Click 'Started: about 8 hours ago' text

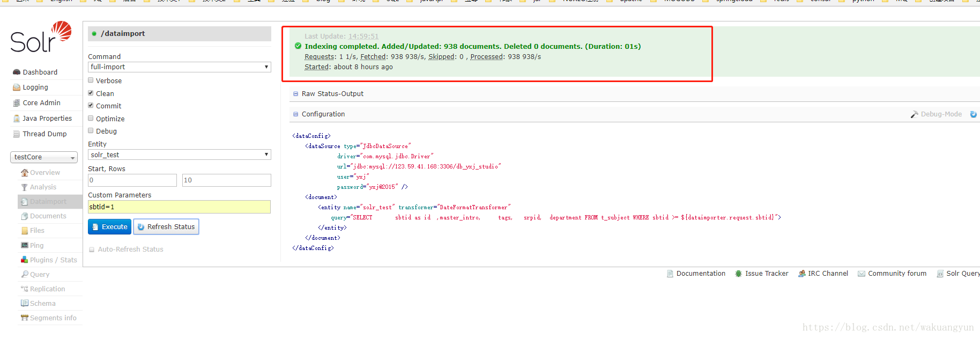tap(349, 67)
